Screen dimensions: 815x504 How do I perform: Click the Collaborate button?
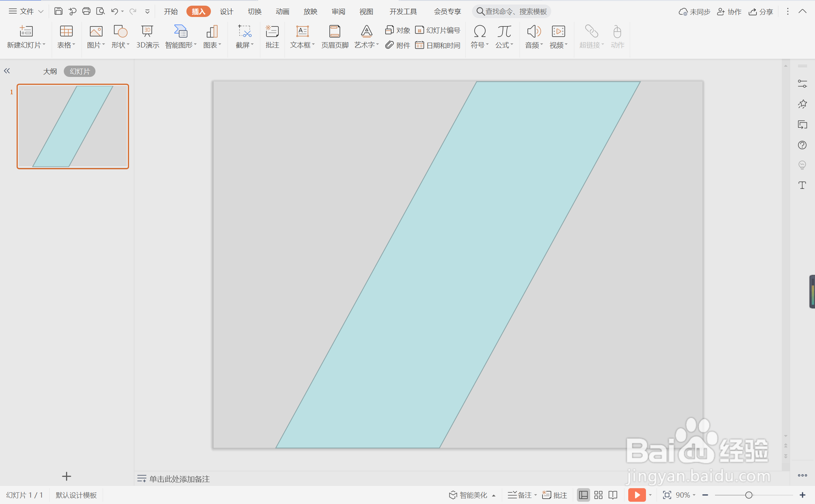click(x=729, y=12)
